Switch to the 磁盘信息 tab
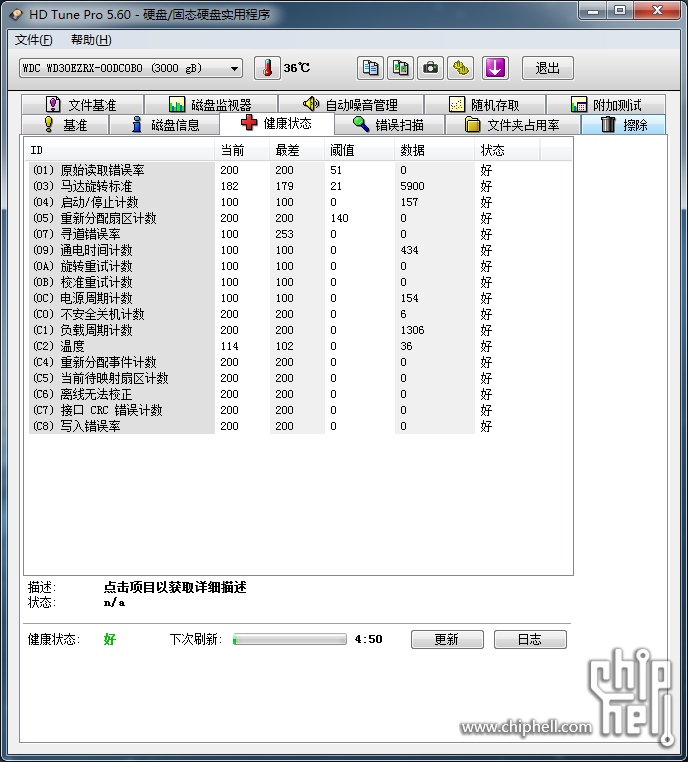 [x=165, y=125]
